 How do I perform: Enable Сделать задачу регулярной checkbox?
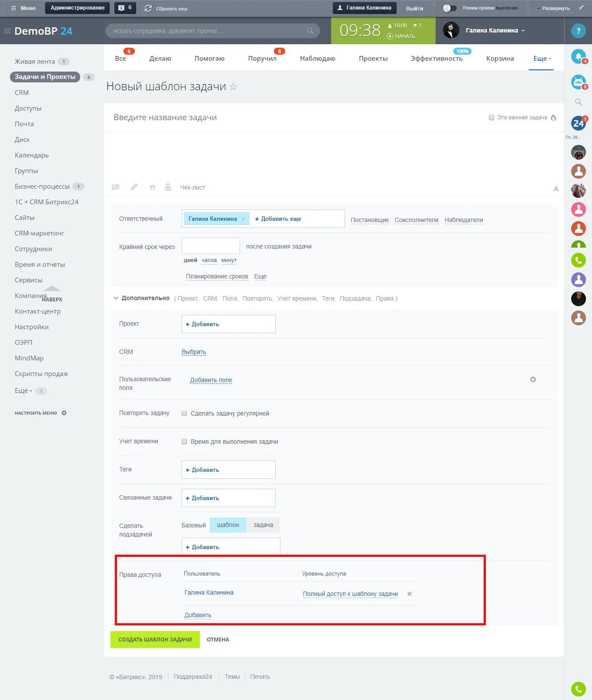(x=184, y=413)
